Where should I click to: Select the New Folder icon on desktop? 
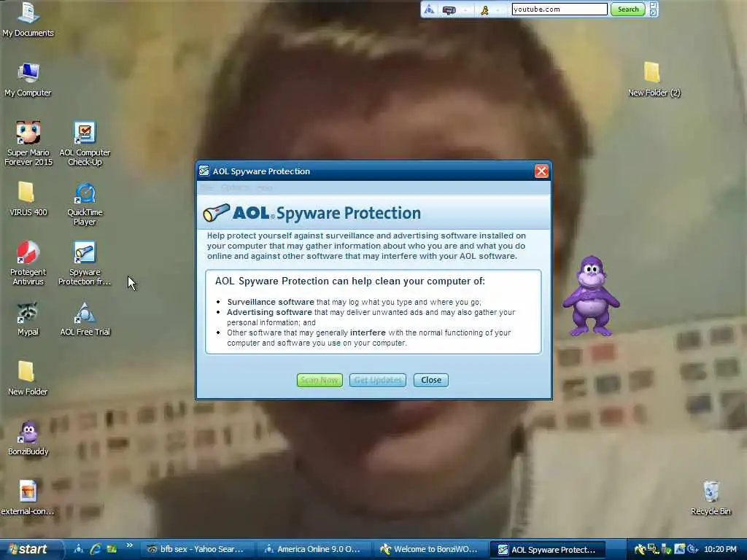coord(27,378)
